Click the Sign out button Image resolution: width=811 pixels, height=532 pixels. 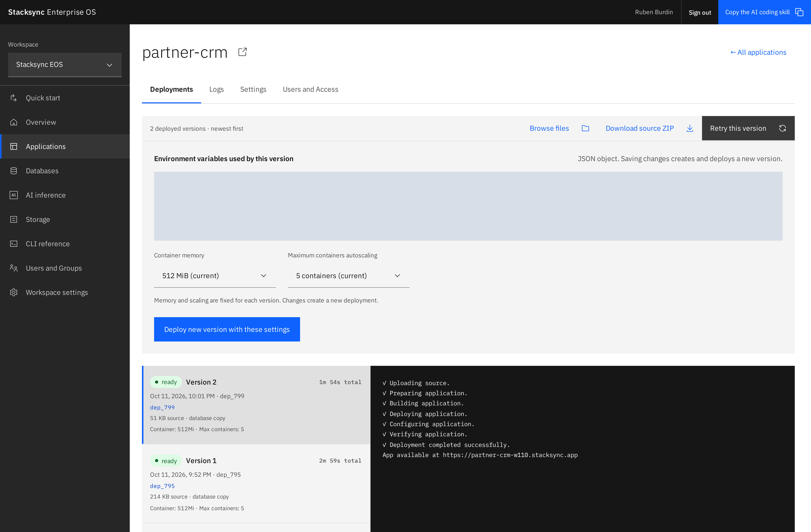click(700, 12)
